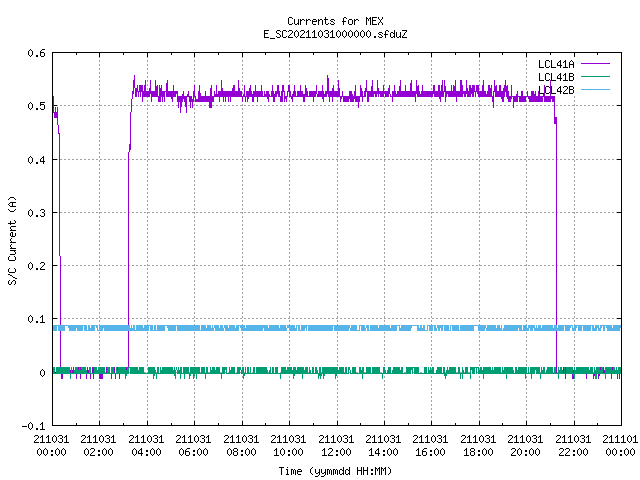Image resolution: width=640 pixels, height=480 pixels.
Task: Click the blue LCL42B legend line sample
Action: tap(595, 89)
